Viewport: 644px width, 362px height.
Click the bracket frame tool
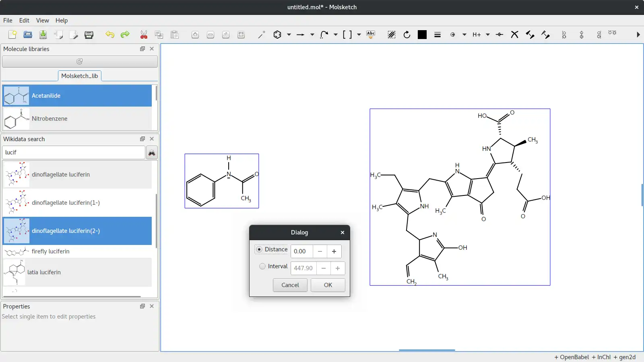(x=347, y=35)
